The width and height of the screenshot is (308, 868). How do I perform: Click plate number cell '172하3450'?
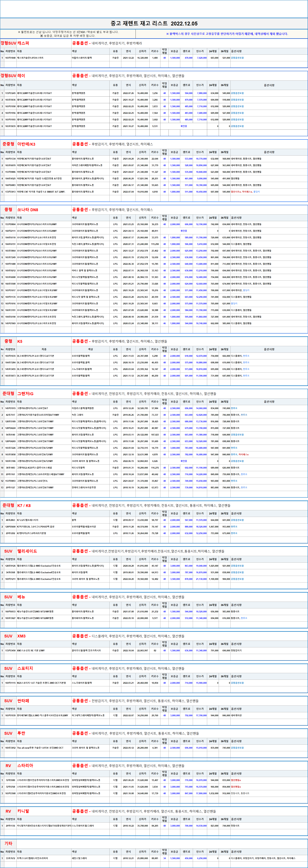pyautogui.click(x=10, y=651)
